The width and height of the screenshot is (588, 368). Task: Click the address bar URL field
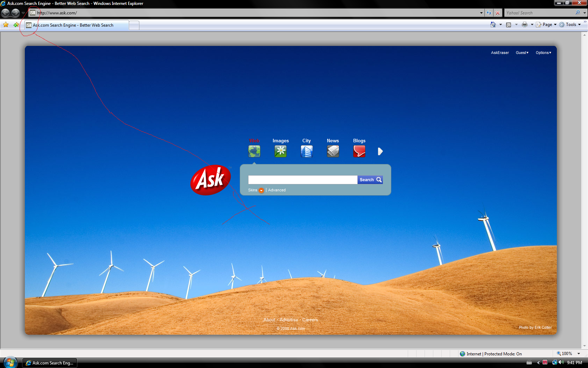point(256,13)
